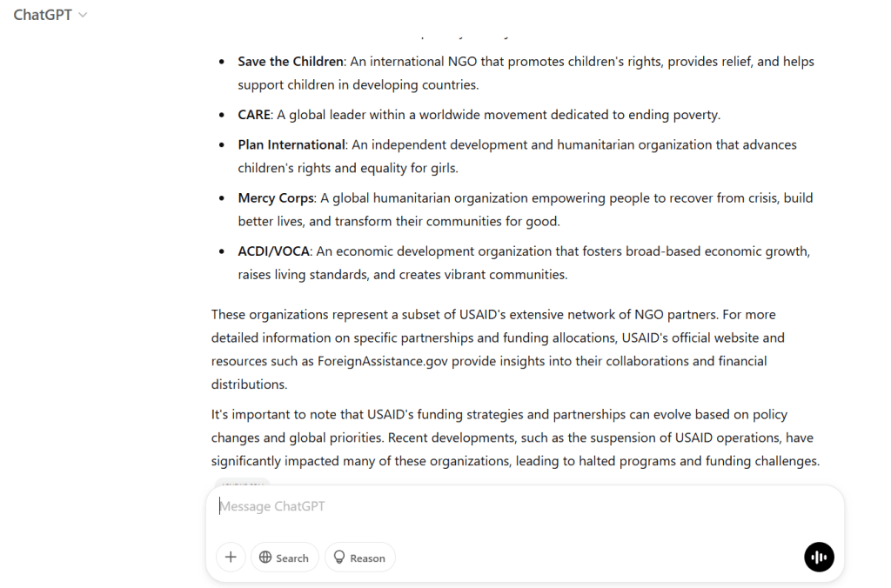The image size is (891, 588).
Task: Click the lightbulb icon in the Reason pill
Action: click(339, 558)
